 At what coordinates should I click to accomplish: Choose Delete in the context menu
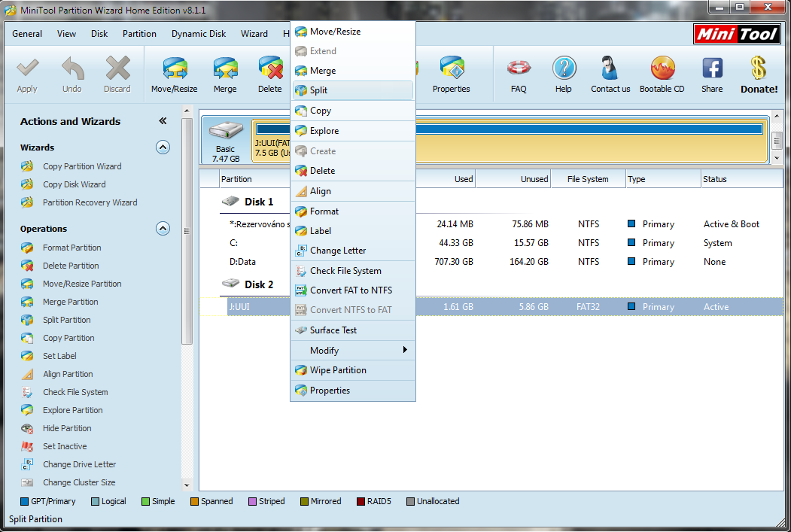click(353, 171)
